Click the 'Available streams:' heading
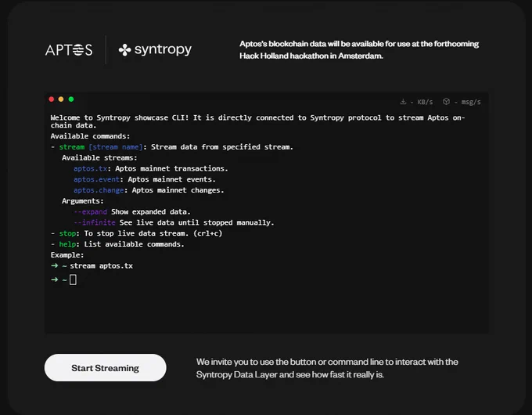This screenshot has width=532, height=415. (x=99, y=158)
